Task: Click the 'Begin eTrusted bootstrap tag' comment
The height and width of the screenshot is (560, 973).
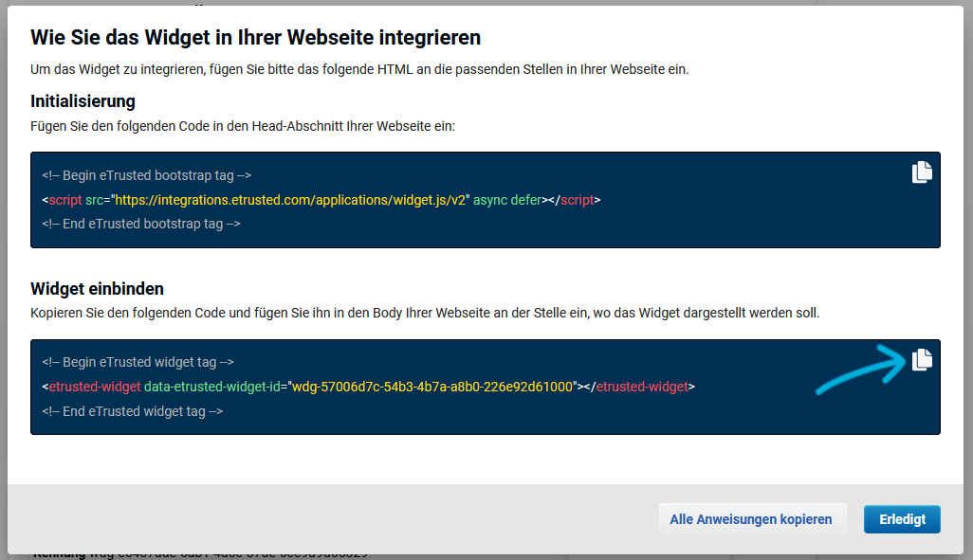Action: coord(146,175)
